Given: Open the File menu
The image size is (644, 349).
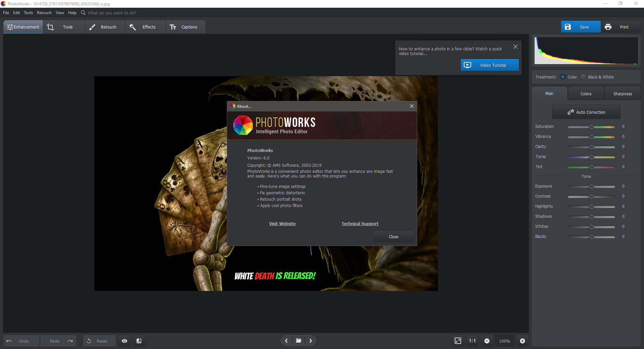Looking at the screenshot, I should (x=6, y=13).
